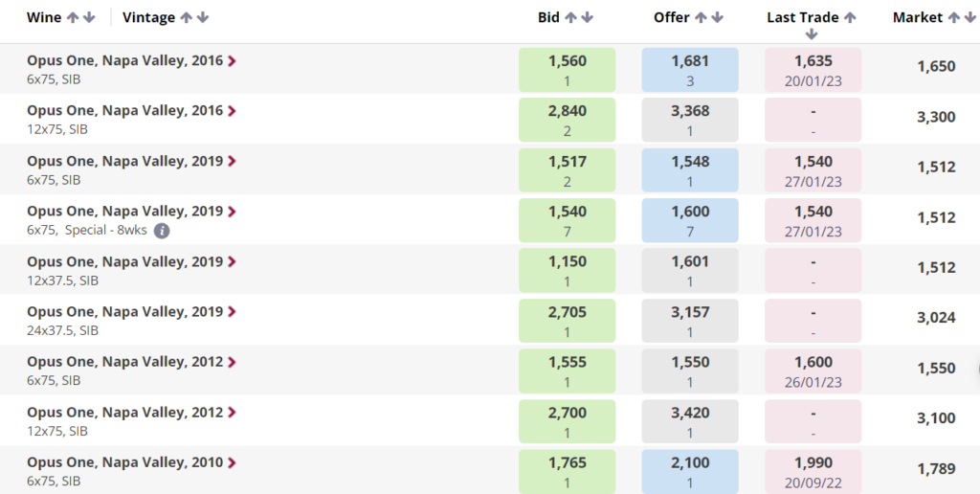Sort Last Trade column descending with down arrow

pos(812,34)
